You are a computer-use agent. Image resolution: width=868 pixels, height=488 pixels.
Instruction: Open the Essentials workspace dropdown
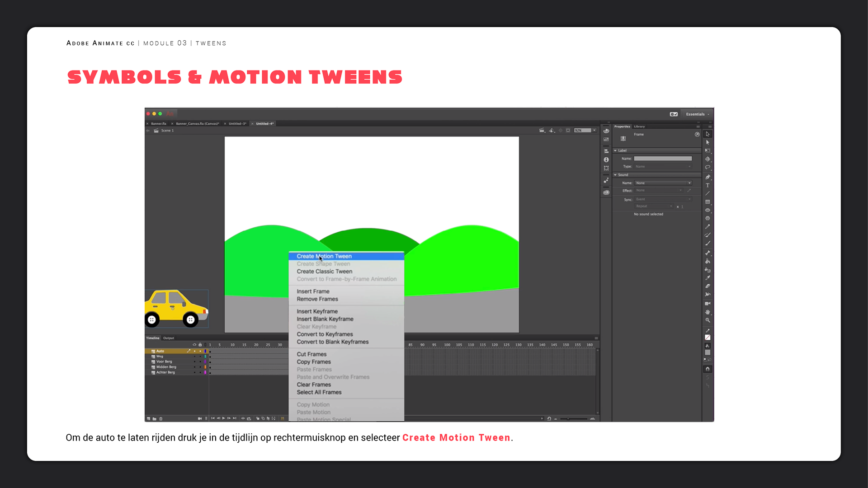[x=697, y=114]
